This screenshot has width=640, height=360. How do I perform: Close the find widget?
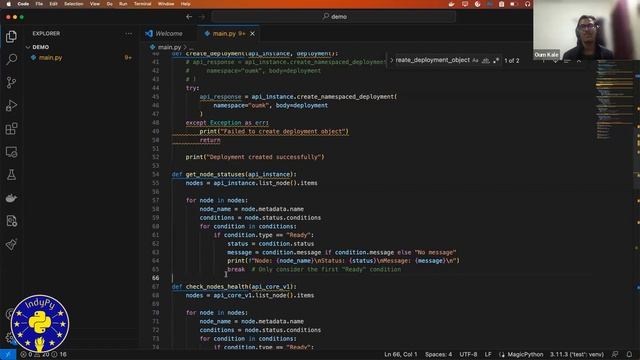(x=579, y=60)
